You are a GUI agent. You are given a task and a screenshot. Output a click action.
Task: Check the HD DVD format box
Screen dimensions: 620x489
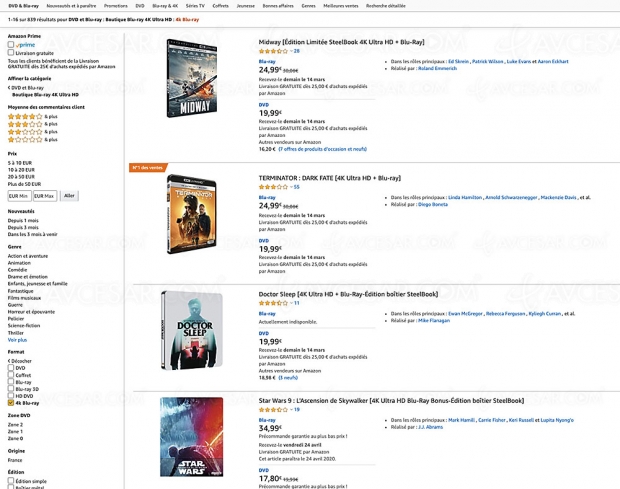coord(11,395)
